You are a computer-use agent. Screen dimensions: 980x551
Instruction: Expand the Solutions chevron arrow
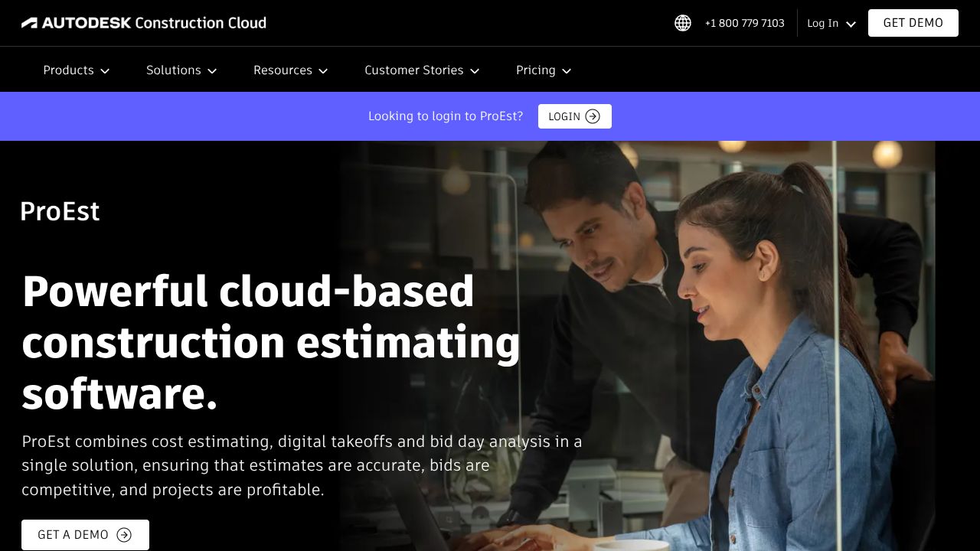(212, 70)
